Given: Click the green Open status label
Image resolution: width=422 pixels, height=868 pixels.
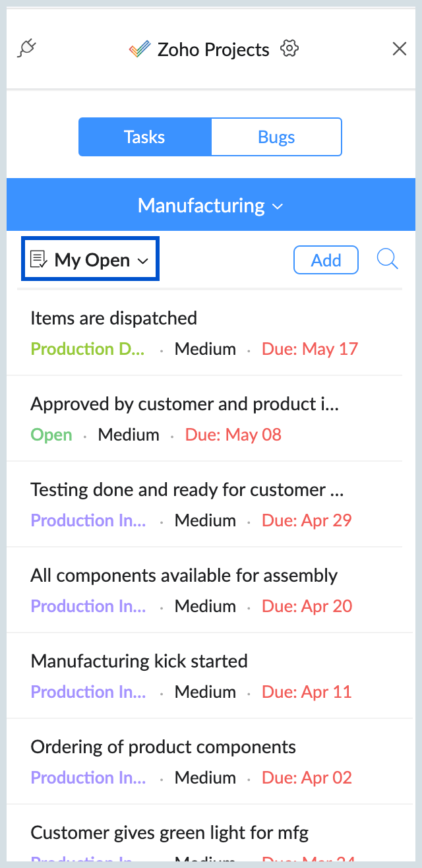Looking at the screenshot, I should tap(51, 435).
